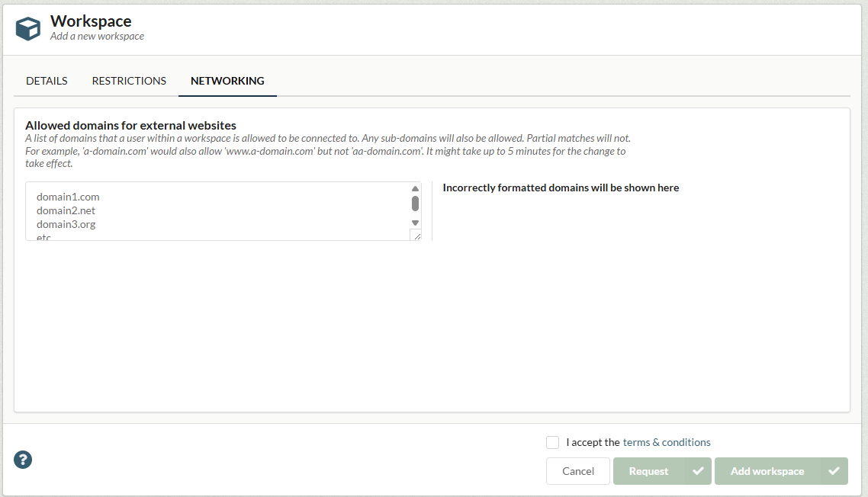Click 'Incorrectly formatted domains will be shown here' text

561,188
